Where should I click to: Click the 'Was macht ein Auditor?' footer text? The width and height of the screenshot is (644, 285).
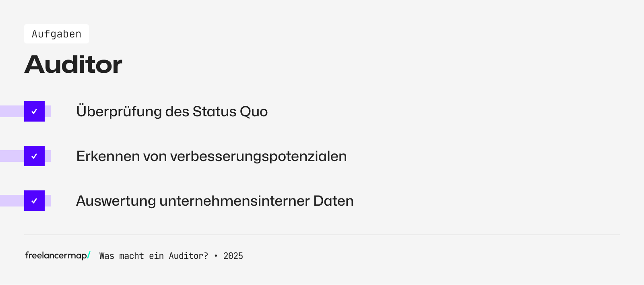click(x=154, y=256)
